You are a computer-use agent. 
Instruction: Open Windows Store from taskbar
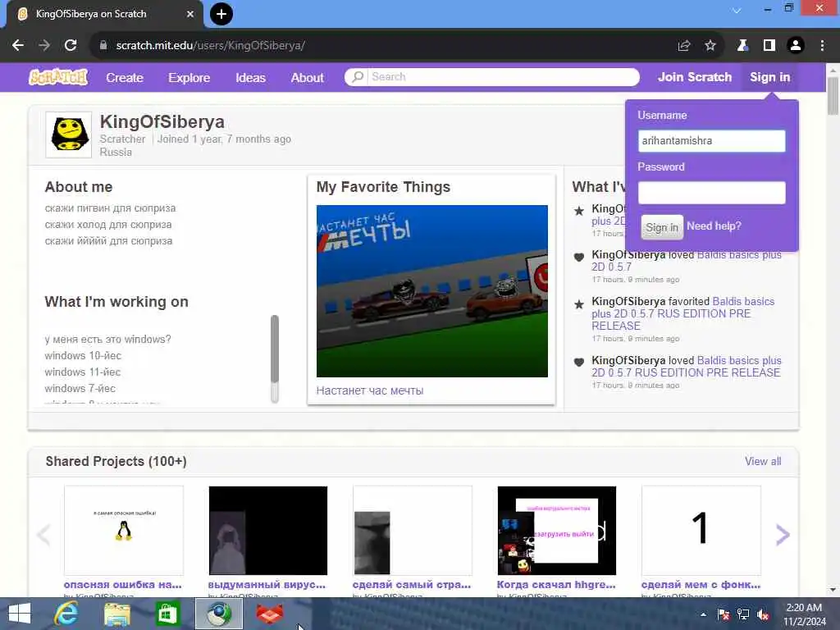pos(167,614)
